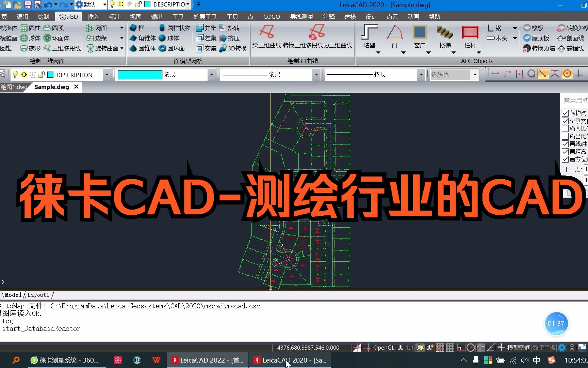Click the 交集 intersect tool
The width and height of the screenshot is (588, 368).
[x=207, y=48]
